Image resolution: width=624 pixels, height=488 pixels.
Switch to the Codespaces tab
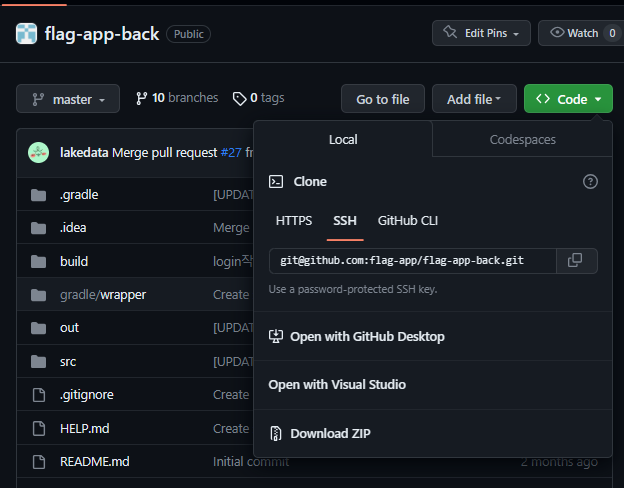pos(522,139)
